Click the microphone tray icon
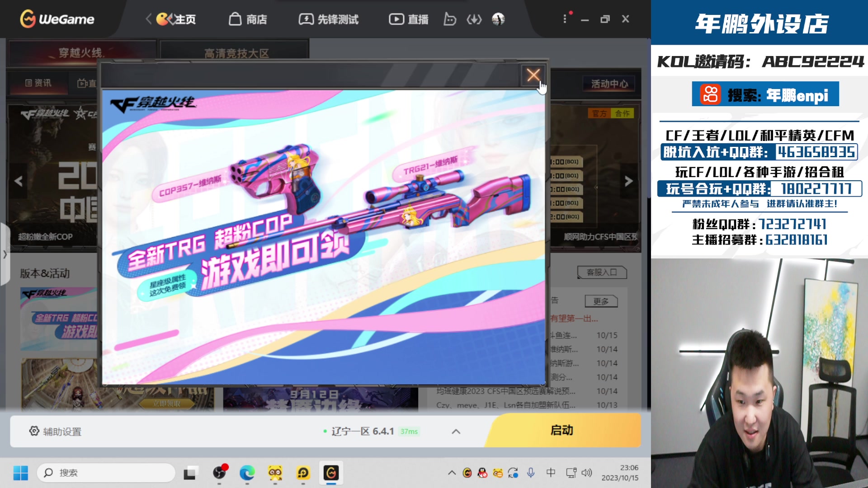 [x=531, y=473]
